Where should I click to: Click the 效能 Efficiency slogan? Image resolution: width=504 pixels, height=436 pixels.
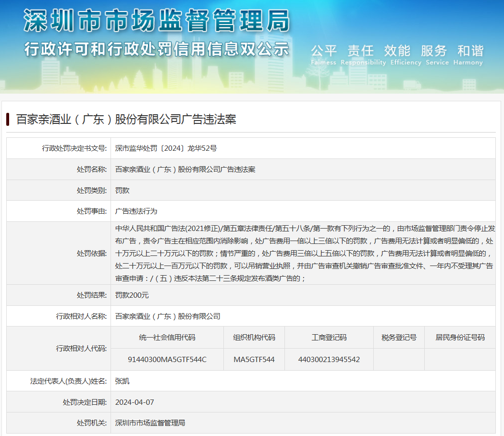click(406, 55)
